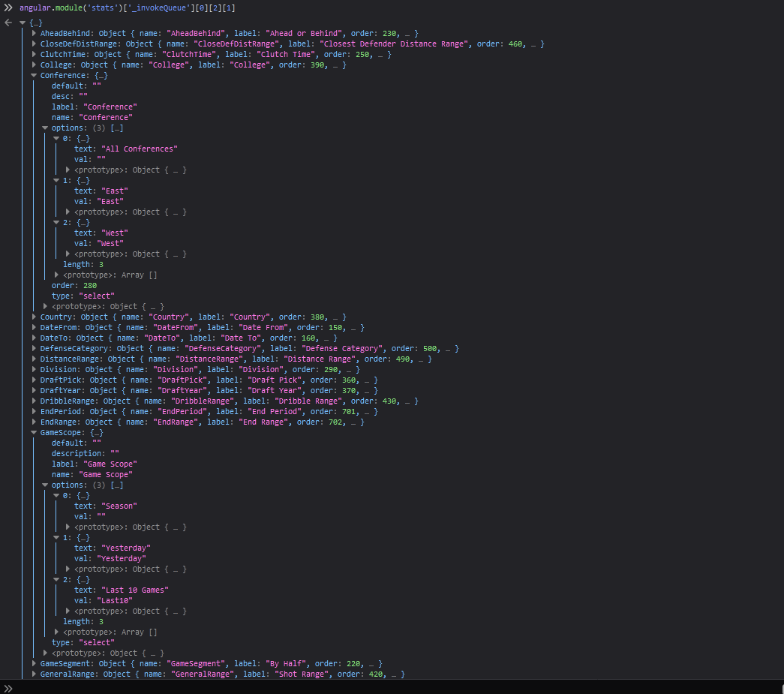Expand the Country object row
The width and height of the screenshot is (784, 694).
tap(34, 317)
